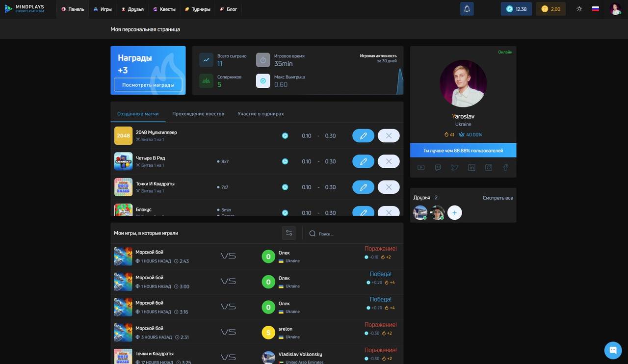Image resolution: width=628 pixels, height=364 pixels.
Task: Open the first friend's avatar
Action: (x=420, y=212)
